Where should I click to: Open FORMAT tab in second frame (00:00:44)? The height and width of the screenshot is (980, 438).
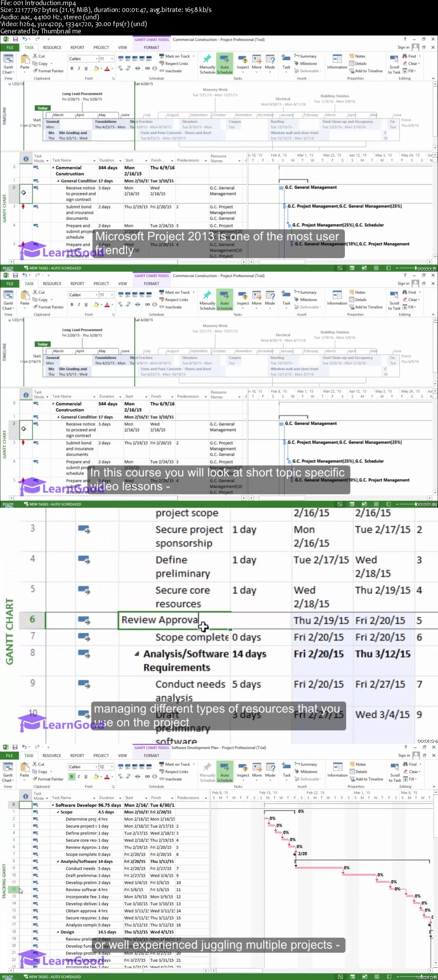[x=151, y=284]
